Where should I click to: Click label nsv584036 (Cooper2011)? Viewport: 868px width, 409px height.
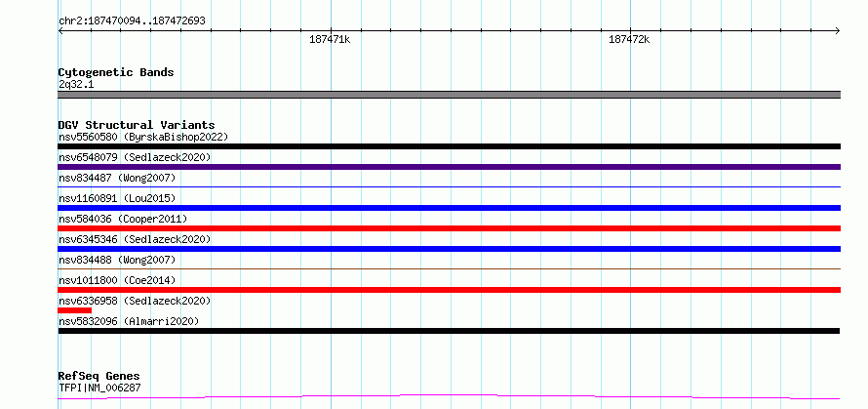point(123,219)
